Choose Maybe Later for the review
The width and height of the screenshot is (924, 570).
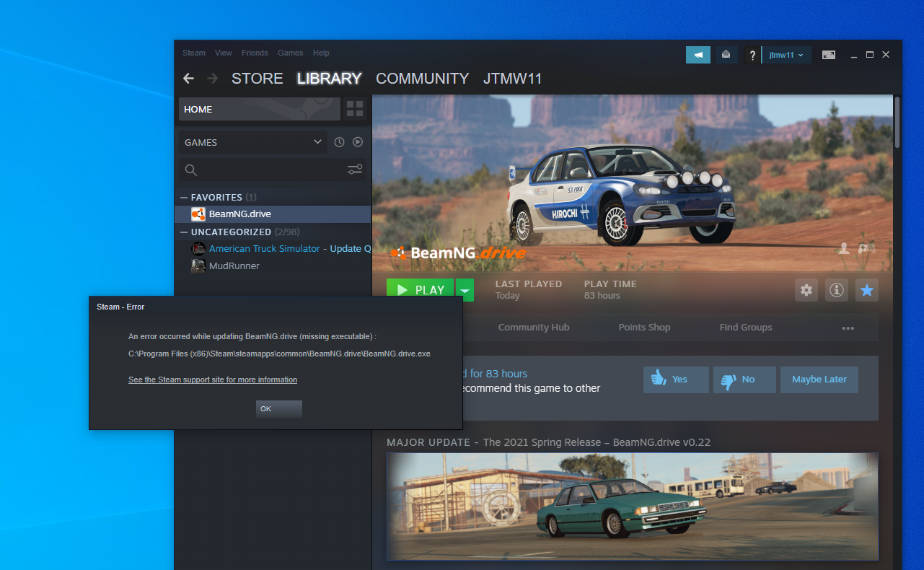point(819,380)
